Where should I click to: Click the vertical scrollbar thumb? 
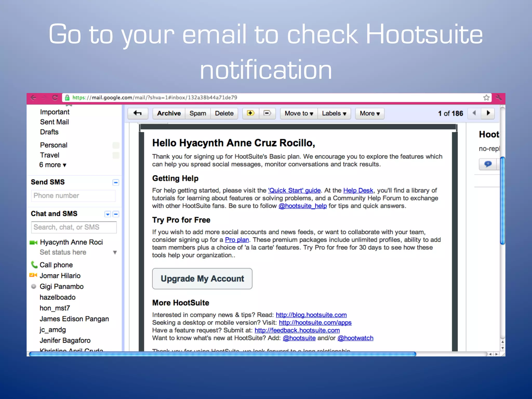[502, 201]
